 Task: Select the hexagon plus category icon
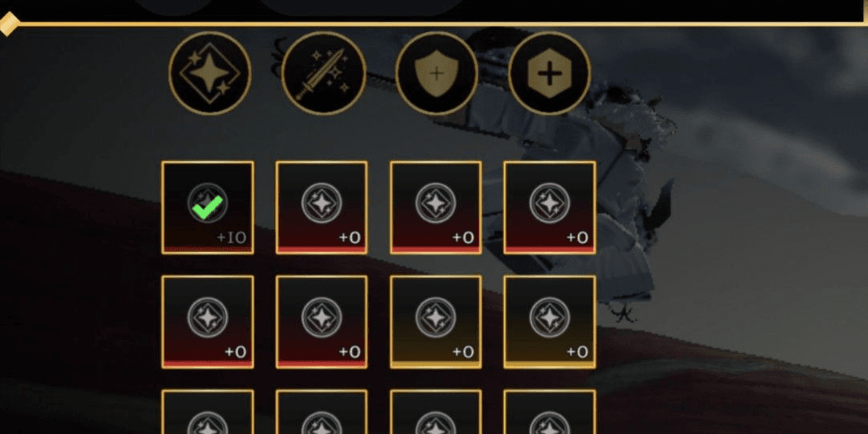coord(550,73)
